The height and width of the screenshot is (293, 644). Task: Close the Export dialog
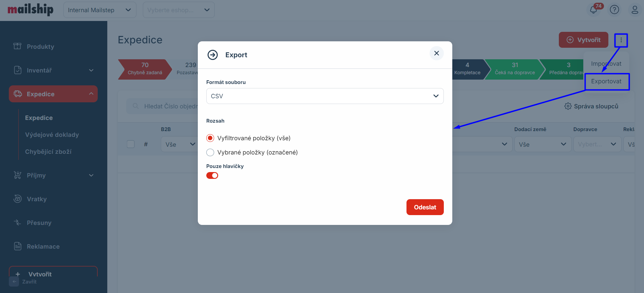436,53
